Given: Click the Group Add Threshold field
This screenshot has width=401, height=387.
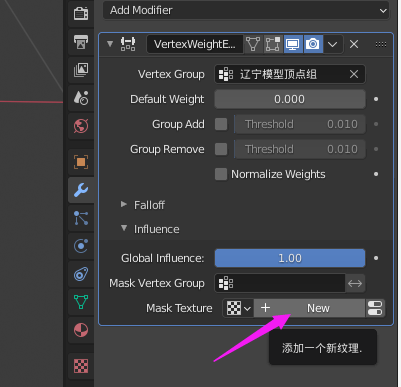Looking at the screenshot, I should click(x=300, y=124).
